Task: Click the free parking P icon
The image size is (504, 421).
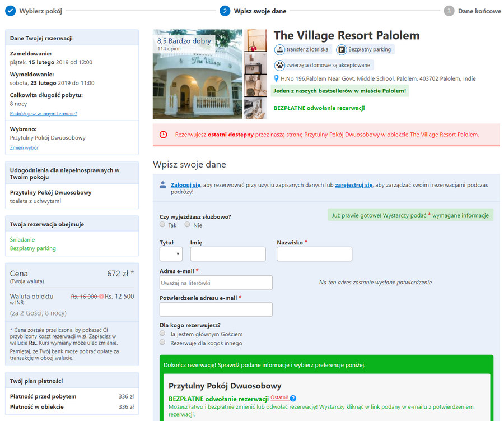Action: [342, 49]
